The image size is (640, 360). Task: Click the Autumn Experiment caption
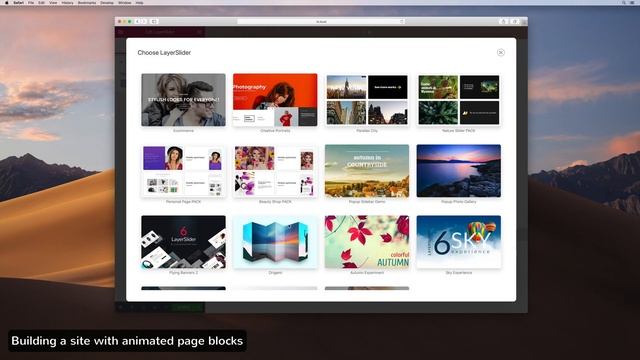point(367,273)
